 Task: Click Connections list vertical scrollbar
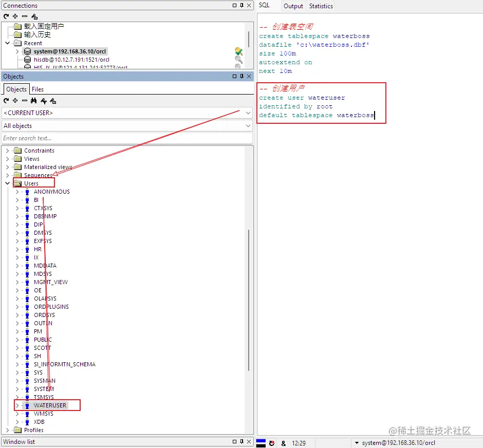(x=249, y=39)
